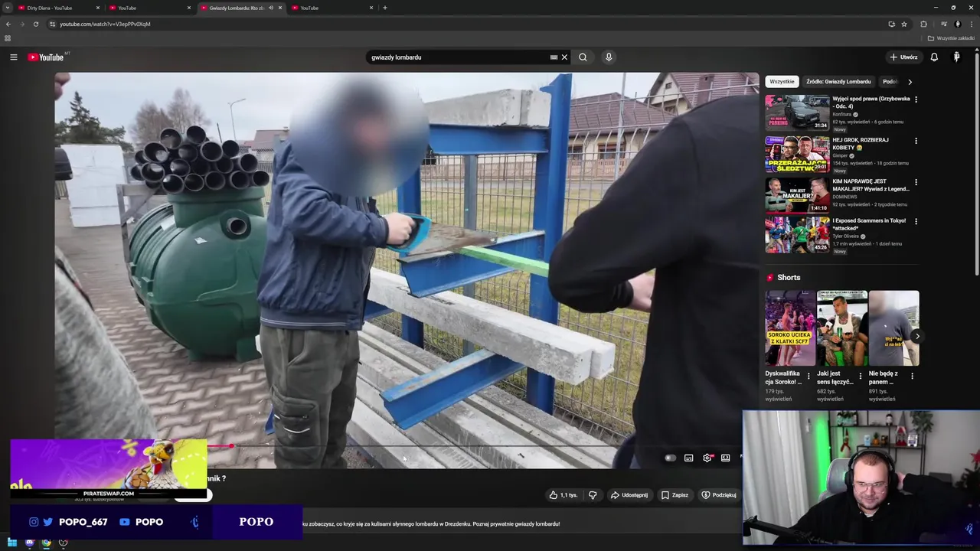The width and height of the screenshot is (980, 551).
Task: Open the media controls icon in toolbar
Action: (x=943, y=24)
